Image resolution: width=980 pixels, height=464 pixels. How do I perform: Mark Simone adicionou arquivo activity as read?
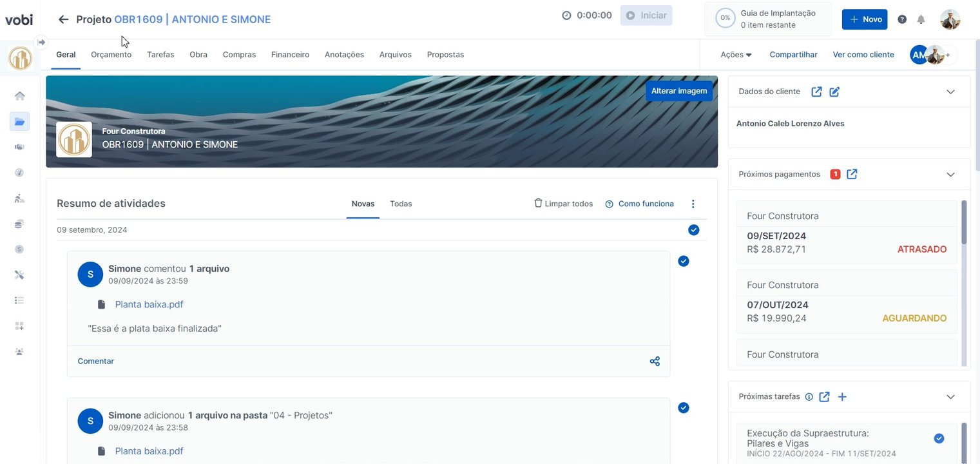coord(684,407)
